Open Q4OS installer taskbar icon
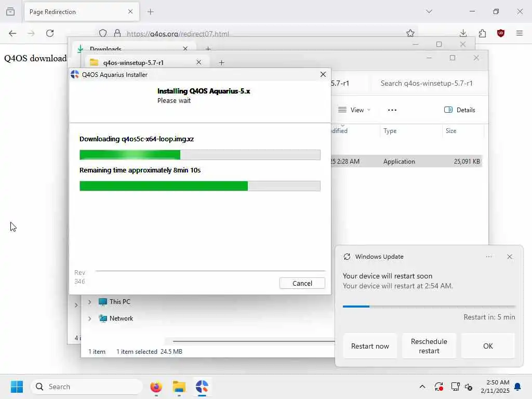This screenshot has width=532, height=399. click(202, 387)
